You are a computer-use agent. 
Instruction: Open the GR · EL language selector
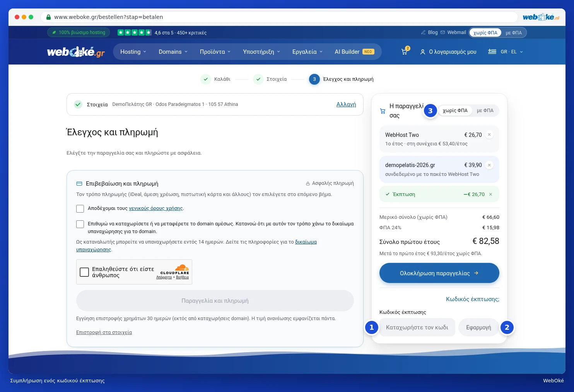(506, 52)
